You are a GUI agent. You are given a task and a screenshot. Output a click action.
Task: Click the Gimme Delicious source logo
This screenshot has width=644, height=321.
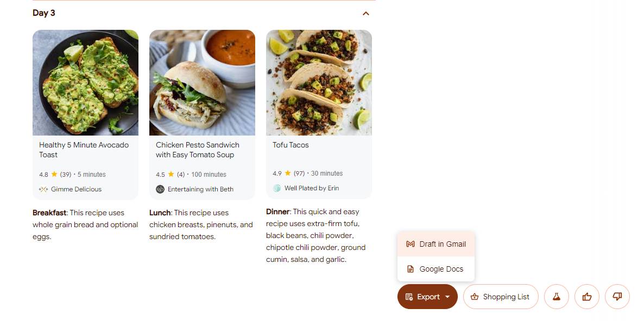[x=43, y=189]
